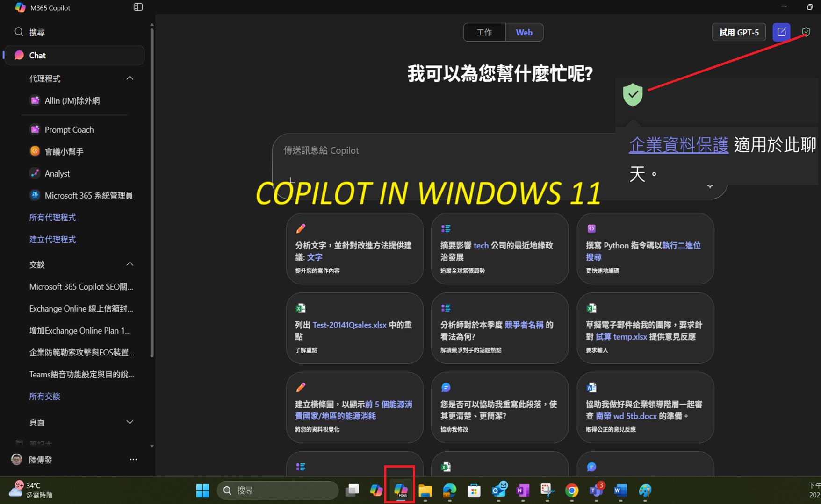The image size is (821, 504).
Task: Toggle the sidebar panel collapse icon
Action: click(x=138, y=7)
